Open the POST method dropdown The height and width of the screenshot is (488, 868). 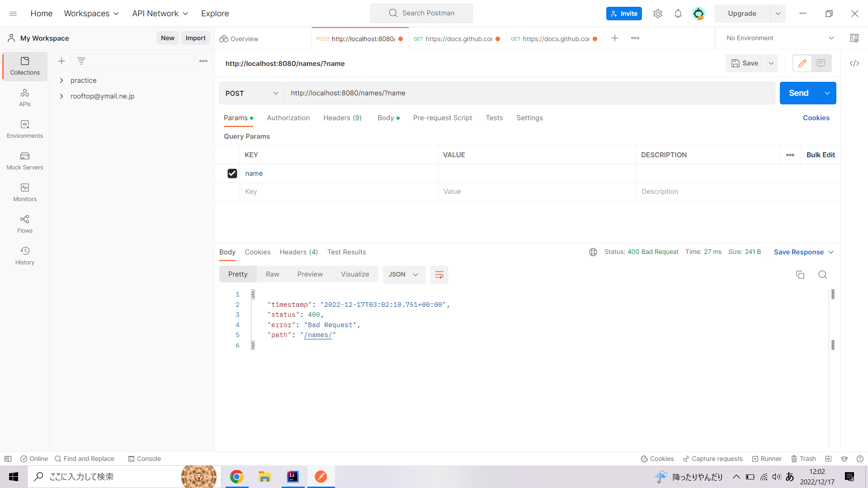[x=251, y=93]
